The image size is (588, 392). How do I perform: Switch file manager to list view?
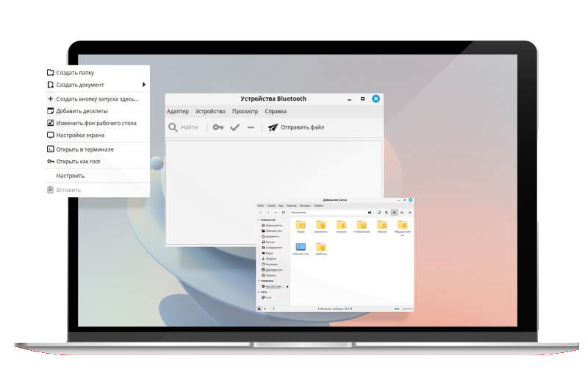pos(402,213)
